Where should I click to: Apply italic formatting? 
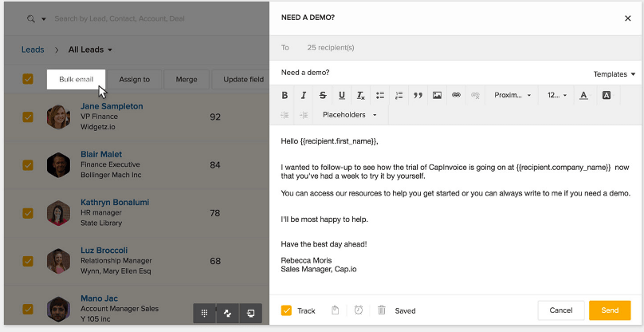[x=304, y=96]
